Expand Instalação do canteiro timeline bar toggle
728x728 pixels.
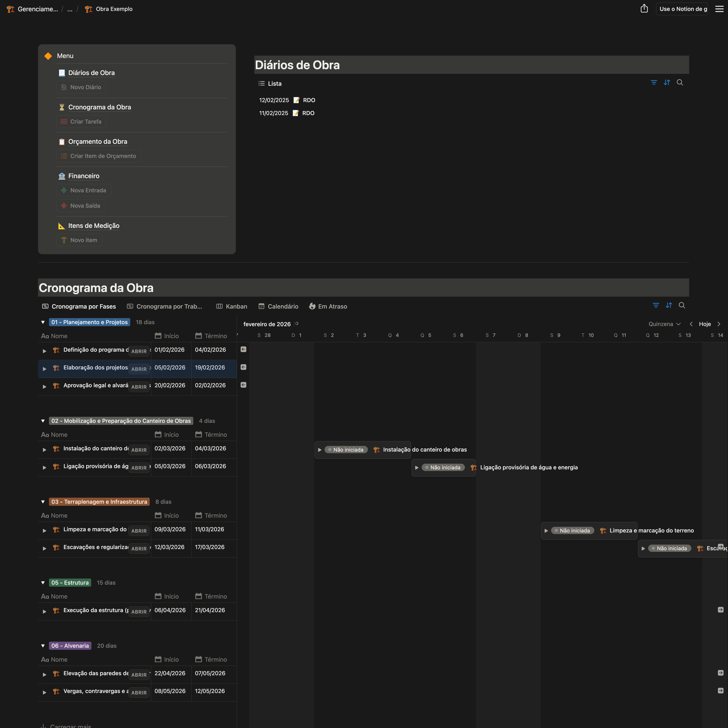point(320,450)
